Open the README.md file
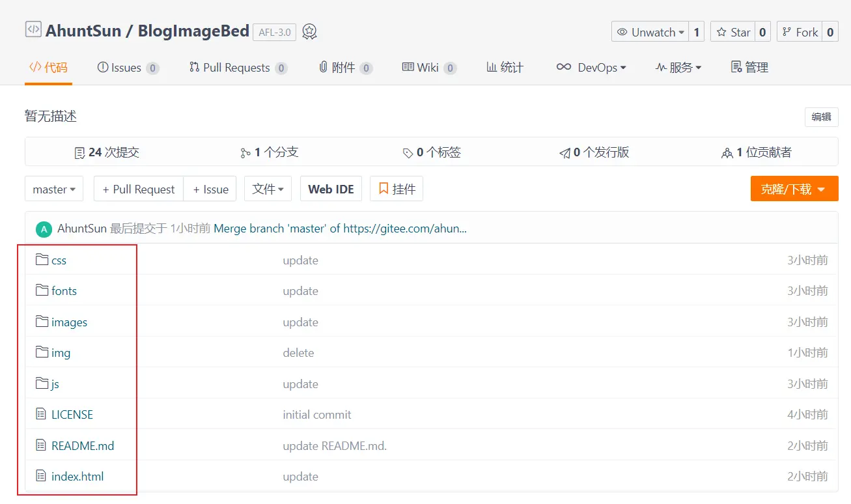The width and height of the screenshot is (851, 504). [83, 446]
